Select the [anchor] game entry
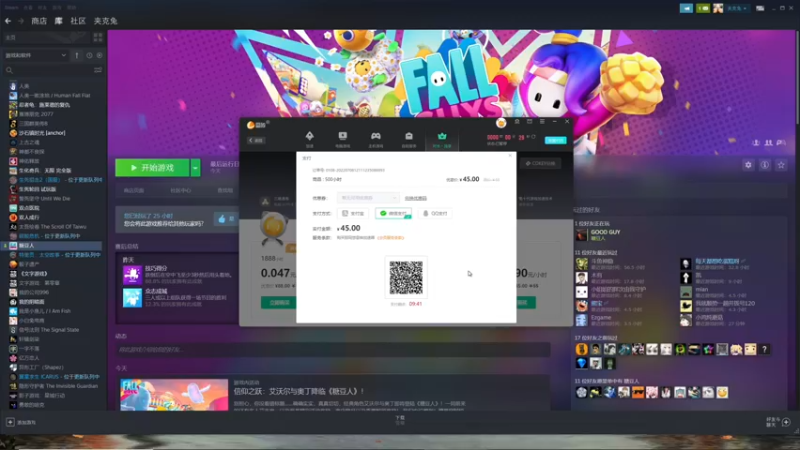The height and width of the screenshot is (450, 800). [42, 133]
